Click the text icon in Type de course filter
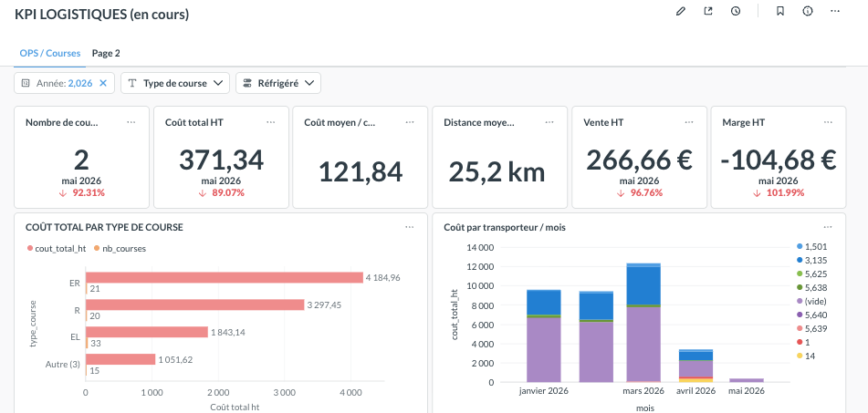This screenshot has width=868, height=413. (132, 83)
